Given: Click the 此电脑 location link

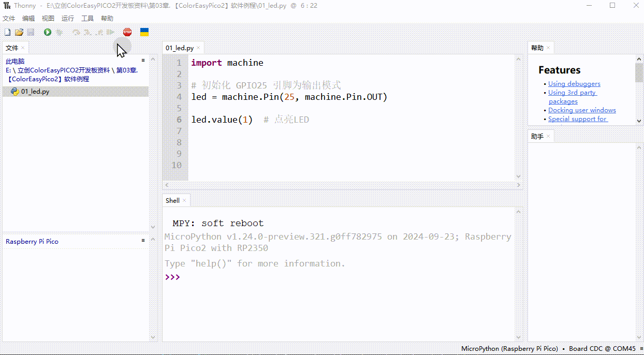Looking at the screenshot, I should pyautogui.click(x=15, y=61).
